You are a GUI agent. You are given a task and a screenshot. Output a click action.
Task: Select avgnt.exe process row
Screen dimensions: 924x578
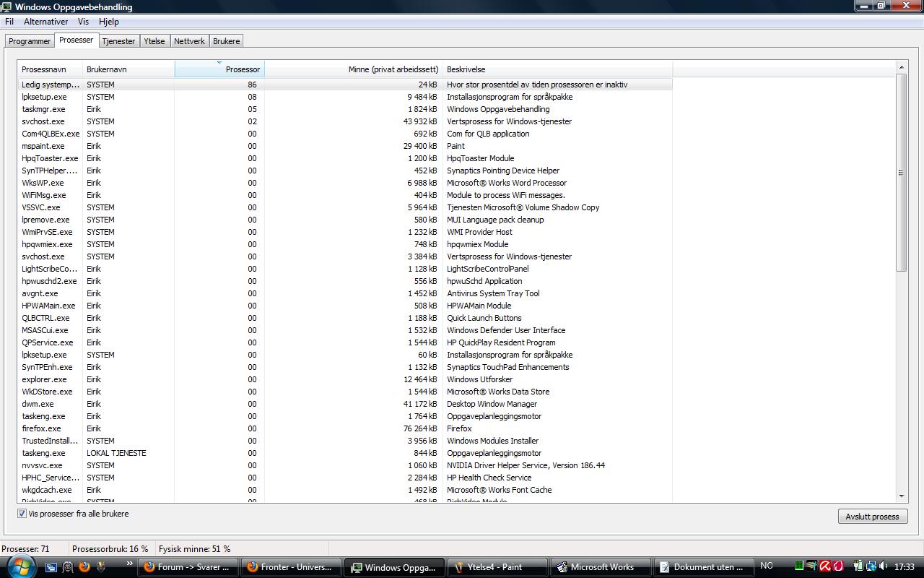coord(345,293)
